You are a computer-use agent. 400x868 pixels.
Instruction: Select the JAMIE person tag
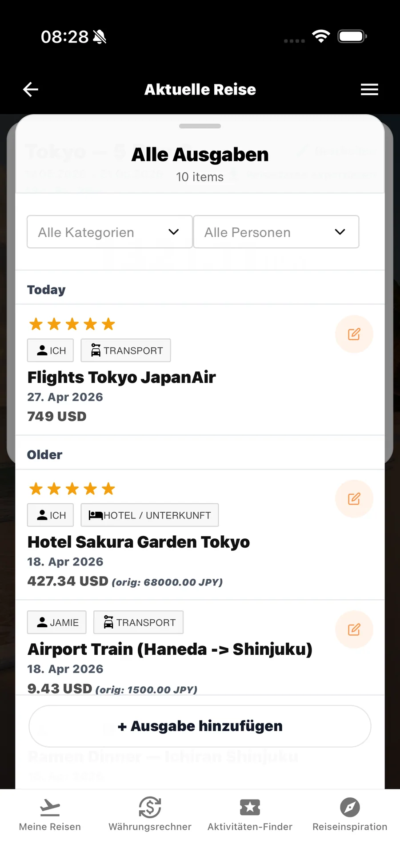coord(57,622)
